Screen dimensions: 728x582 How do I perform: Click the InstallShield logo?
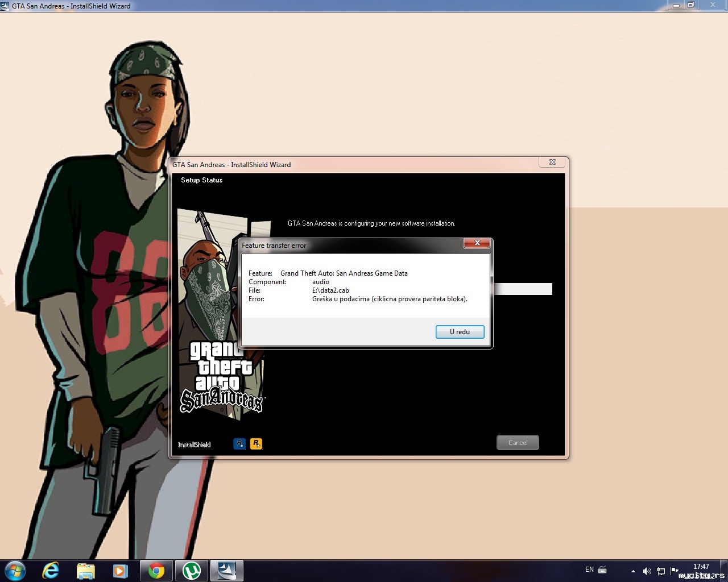click(x=195, y=444)
